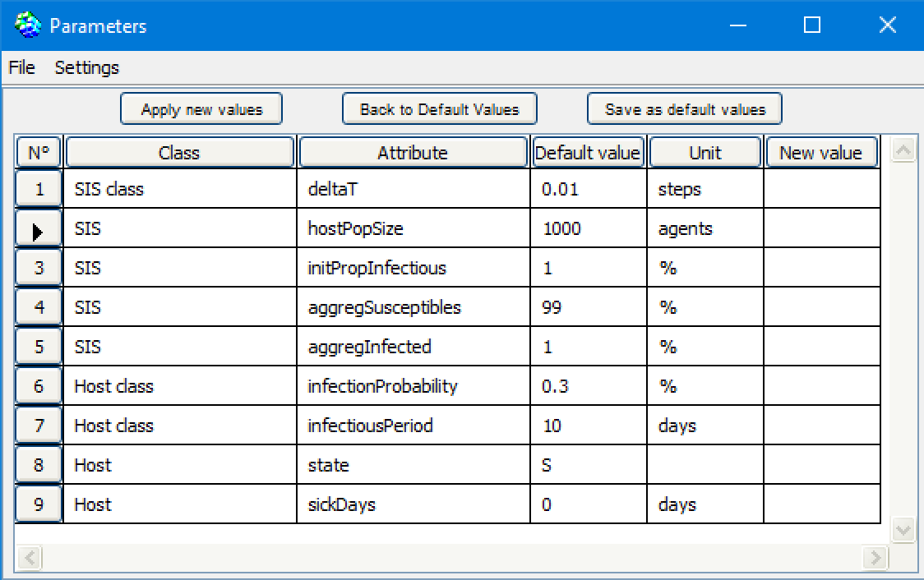This screenshot has height=580, width=924.
Task: Open the Settings menu
Action: point(86,67)
